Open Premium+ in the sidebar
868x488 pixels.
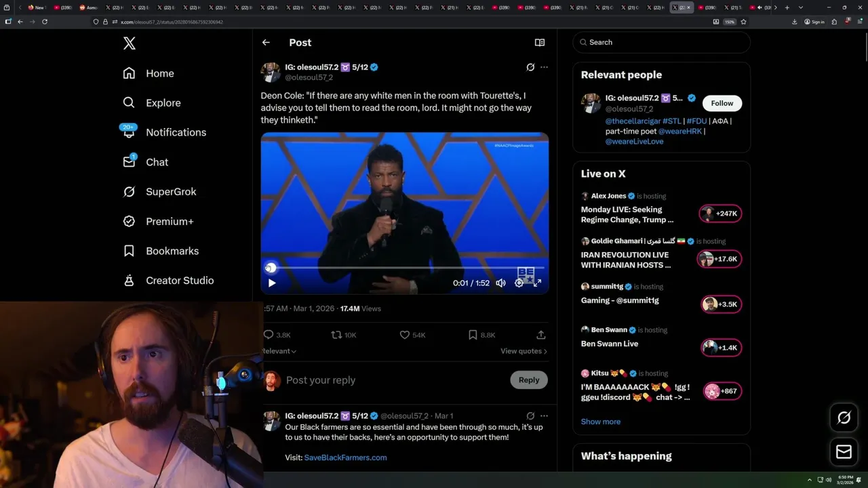coord(158,221)
